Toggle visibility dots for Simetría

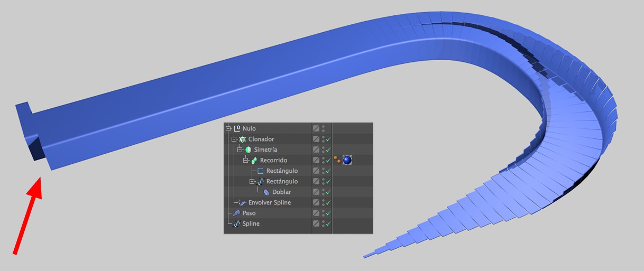click(323, 149)
